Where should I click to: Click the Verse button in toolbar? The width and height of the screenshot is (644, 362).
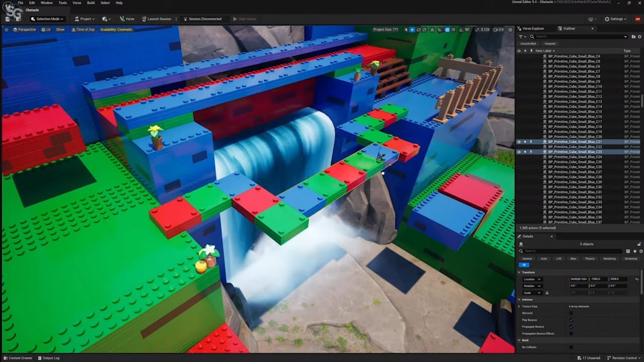click(127, 19)
